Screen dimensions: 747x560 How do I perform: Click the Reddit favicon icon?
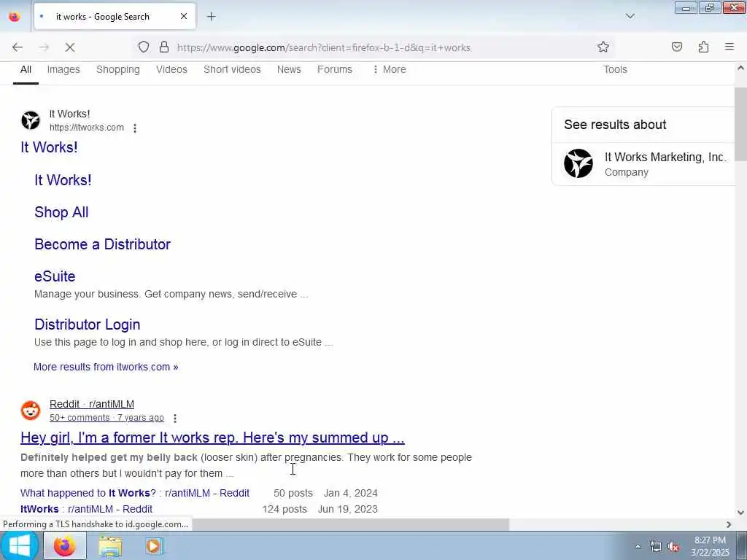pos(31,411)
